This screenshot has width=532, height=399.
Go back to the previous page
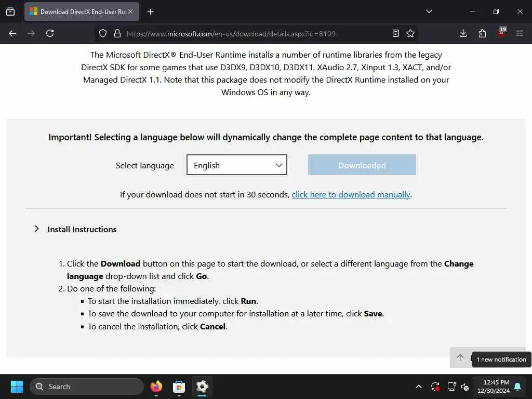pyautogui.click(x=12, y=33)
